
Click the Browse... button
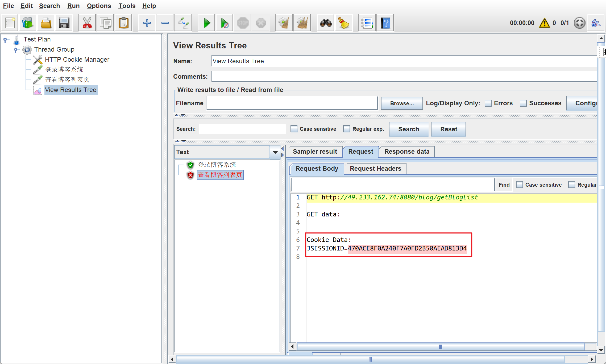402,103
